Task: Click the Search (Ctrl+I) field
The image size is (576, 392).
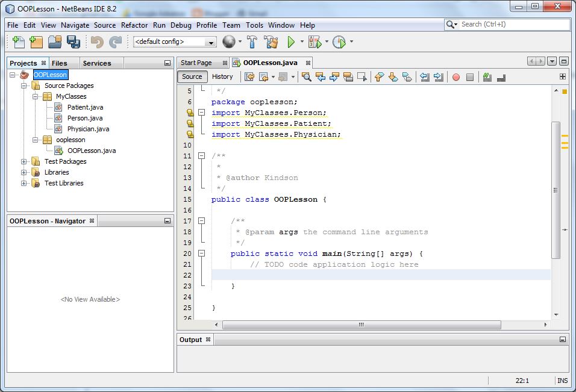Action: (x=507, y=24)
